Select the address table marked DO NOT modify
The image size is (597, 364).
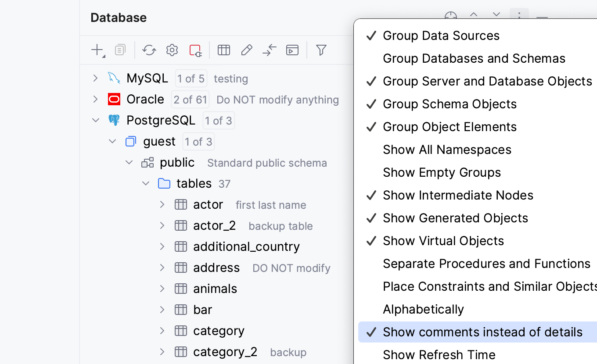pos(216,268)
